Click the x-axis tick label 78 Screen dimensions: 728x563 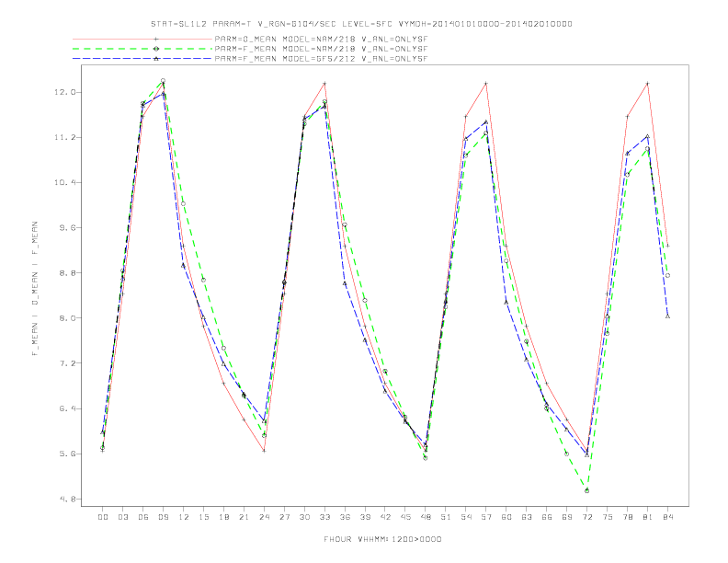pos(628,517)
